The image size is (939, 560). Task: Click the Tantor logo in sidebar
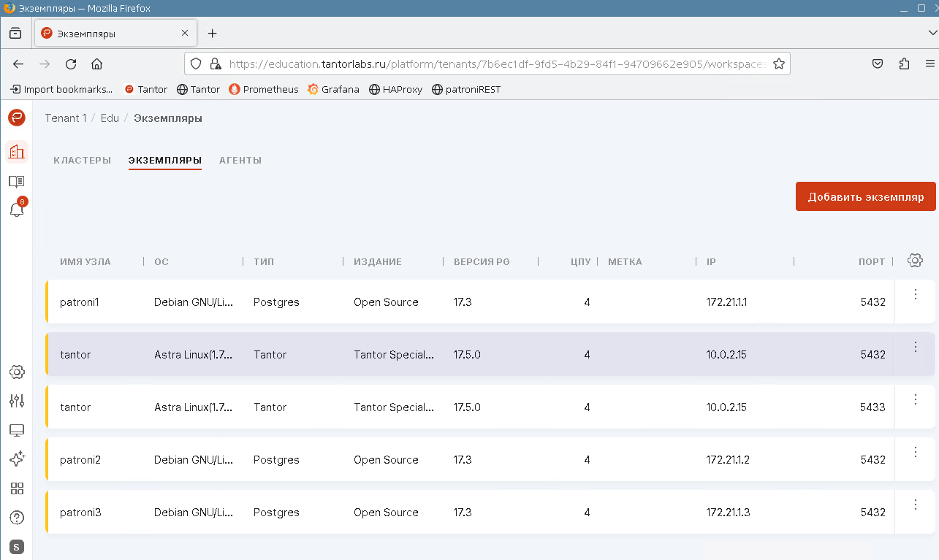tap(16, 118)
